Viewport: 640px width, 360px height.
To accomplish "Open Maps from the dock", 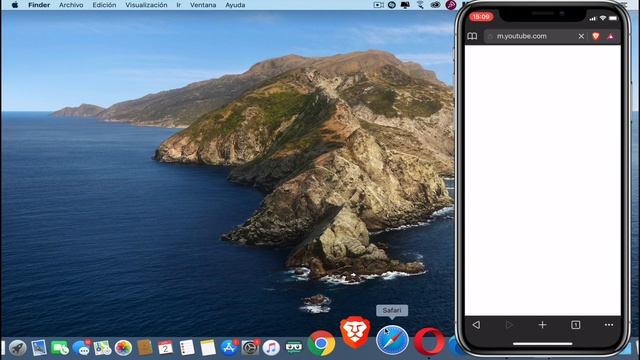I will coord(102,348).
